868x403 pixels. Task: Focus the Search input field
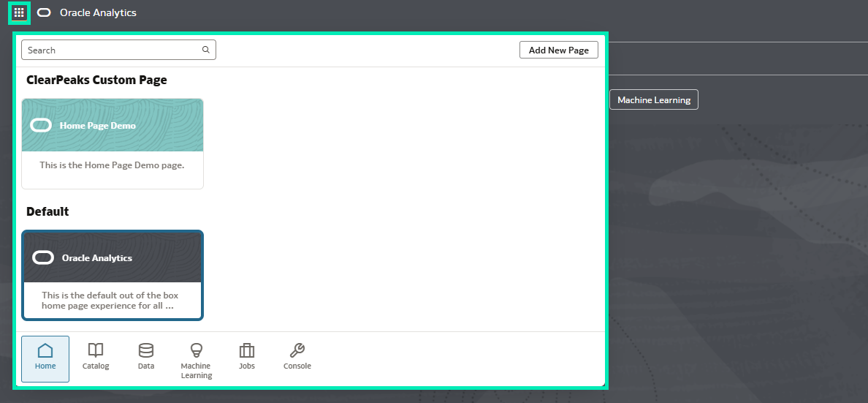(x=110, y=50)
